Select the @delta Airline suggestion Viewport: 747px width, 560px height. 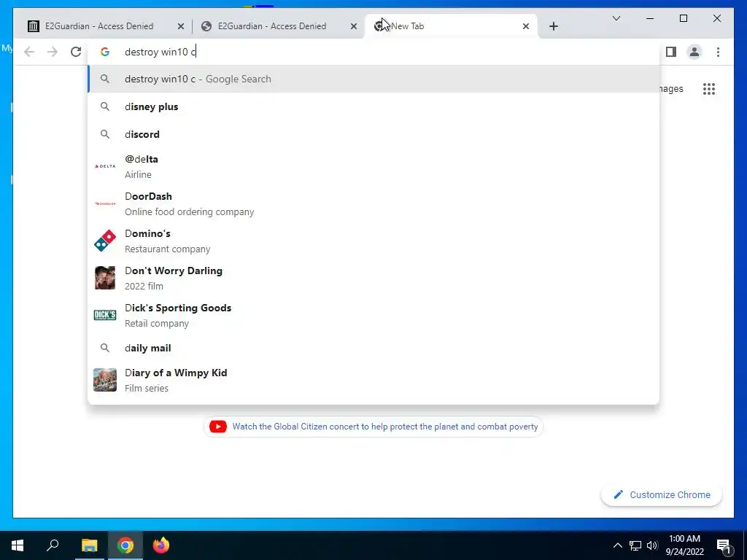click(x=373, y=166)
